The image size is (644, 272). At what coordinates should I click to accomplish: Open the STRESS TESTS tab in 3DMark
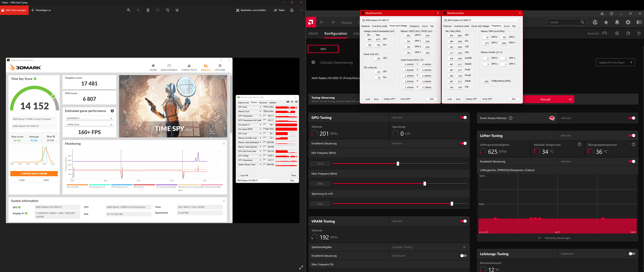[189, 68]
